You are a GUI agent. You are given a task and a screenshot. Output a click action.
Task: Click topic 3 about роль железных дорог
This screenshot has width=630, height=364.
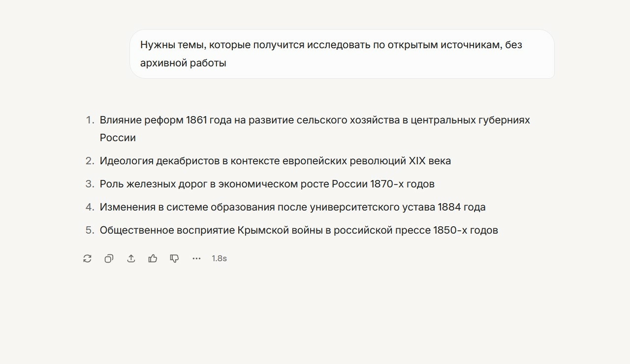pos(267,184)
